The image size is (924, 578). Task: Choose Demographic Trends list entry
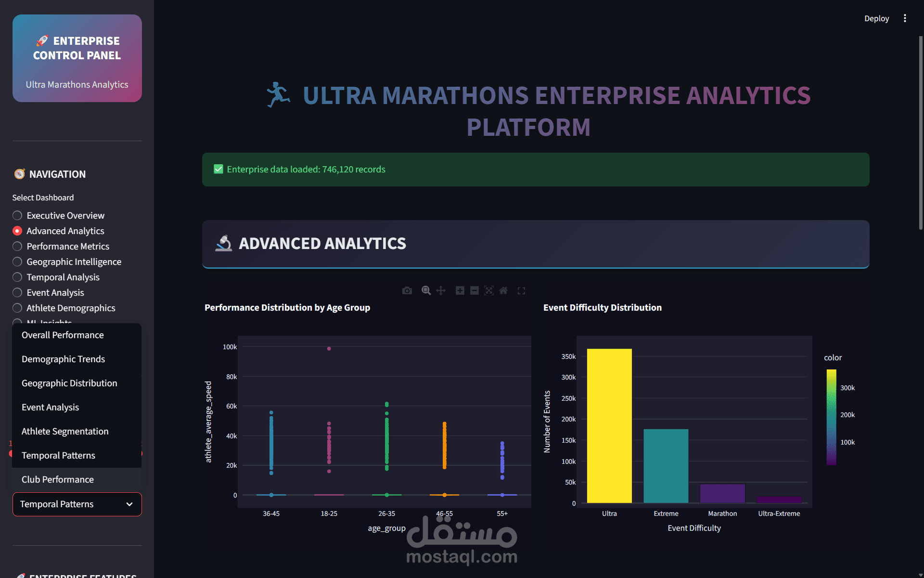point(63,359)
